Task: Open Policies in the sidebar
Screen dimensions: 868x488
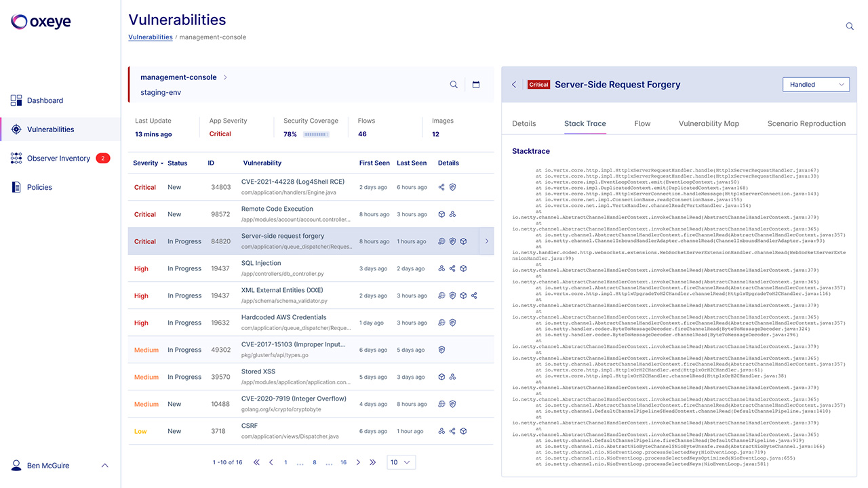Action: (x=39, y=187)
